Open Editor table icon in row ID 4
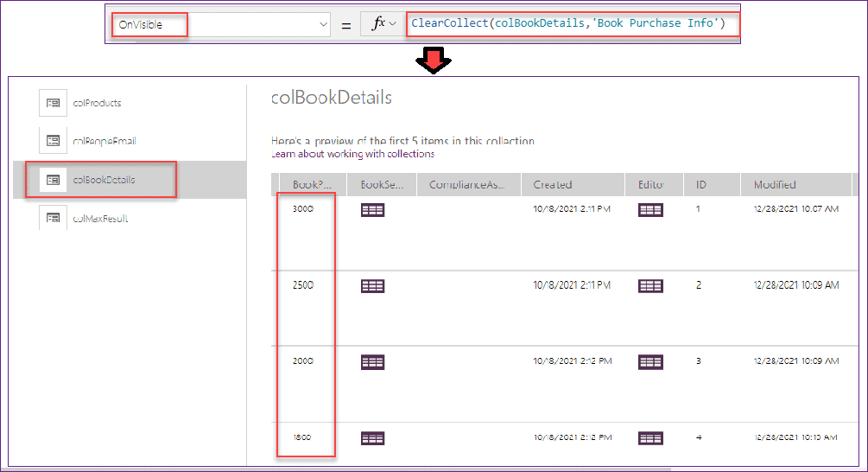The height and width of the screenshot is (472, 868). pos(650,439)
